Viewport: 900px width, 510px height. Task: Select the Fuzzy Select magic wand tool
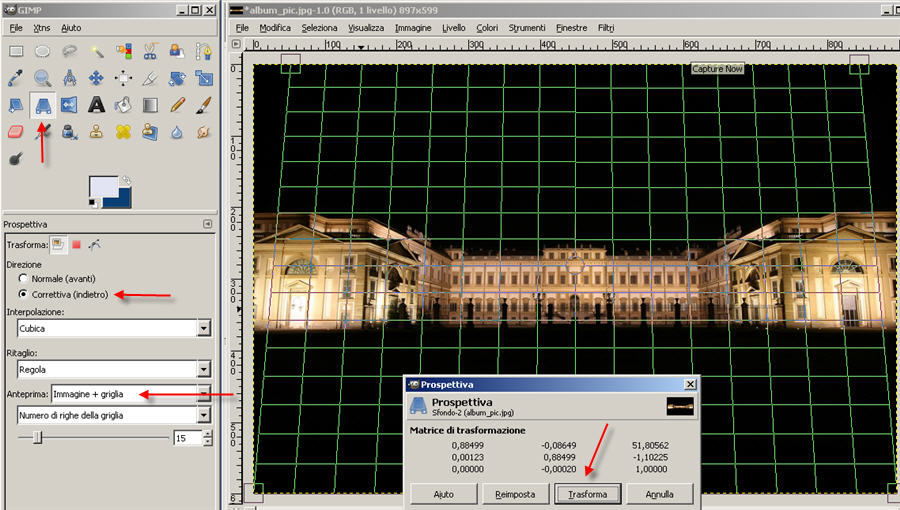point(97,50)
